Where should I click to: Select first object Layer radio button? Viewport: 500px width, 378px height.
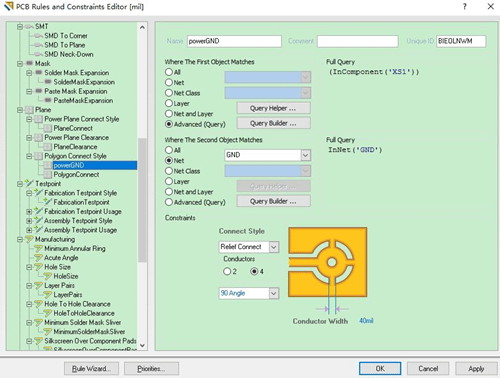pos(169,103)
